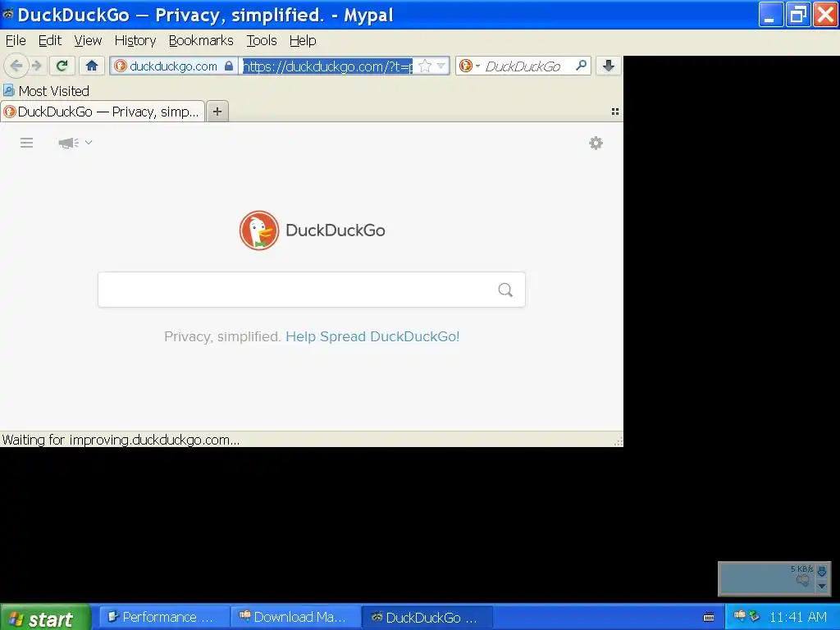Viewport: 840px width, 630px height.
Task: Open the Help menu
Action: tap(303, 41)
